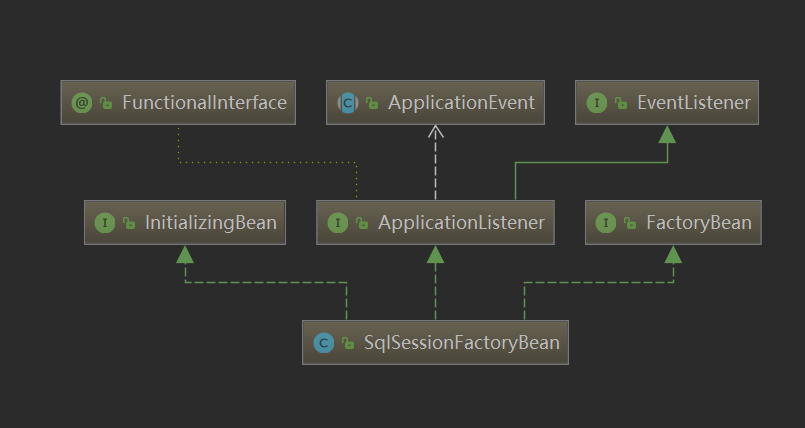Click the abstract class icon on ApplicationEvent

tap(348, 103)
